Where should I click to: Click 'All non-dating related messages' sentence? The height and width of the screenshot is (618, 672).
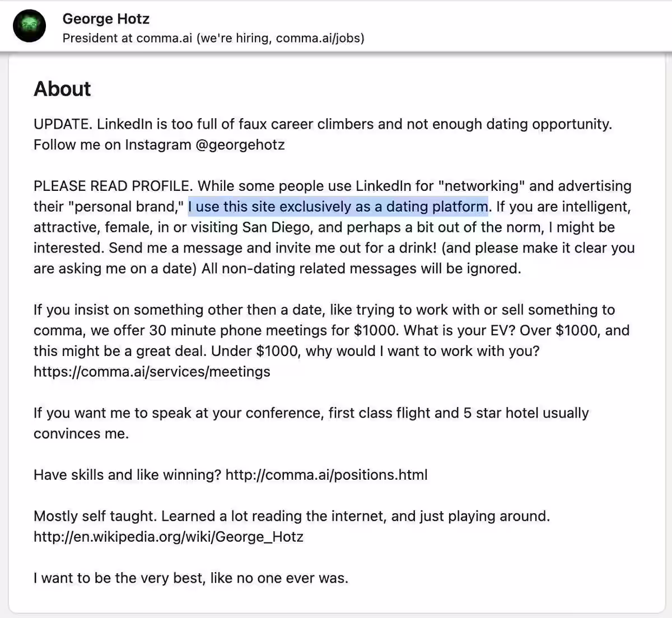point(361,269)
